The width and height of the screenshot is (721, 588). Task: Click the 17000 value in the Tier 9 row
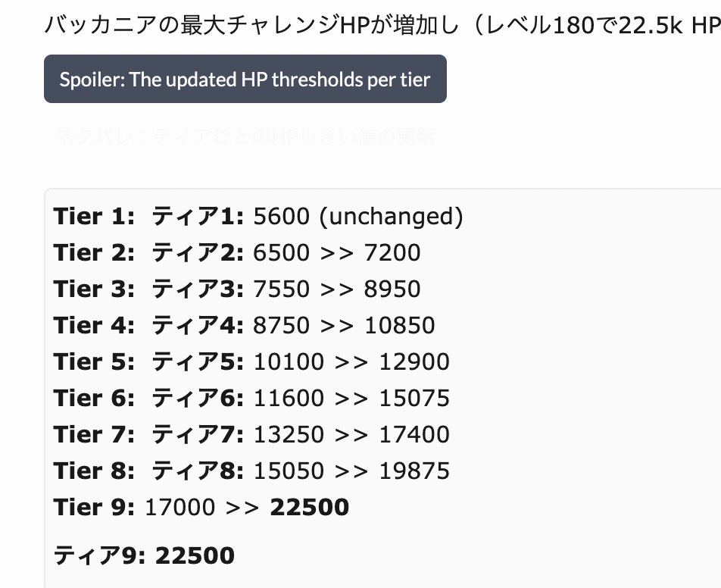tap(179, 508)
